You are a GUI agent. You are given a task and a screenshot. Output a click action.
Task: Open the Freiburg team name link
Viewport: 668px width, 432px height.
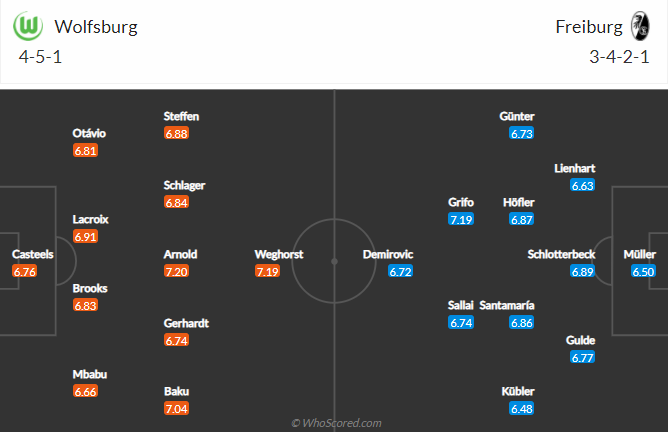coord(587,27)
